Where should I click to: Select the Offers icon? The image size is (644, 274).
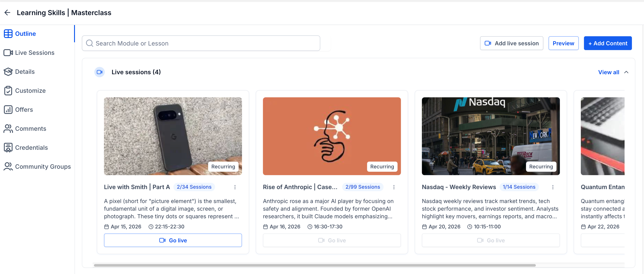8,109
